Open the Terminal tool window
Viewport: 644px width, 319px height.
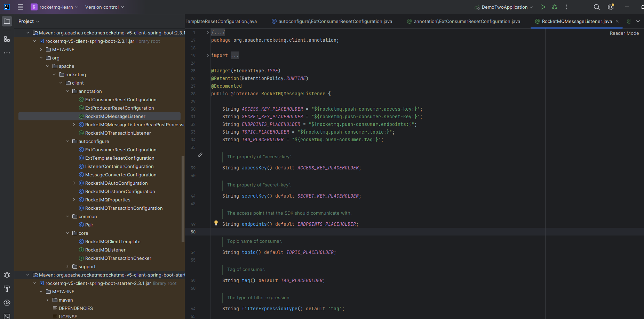click(x=7, y=316)
